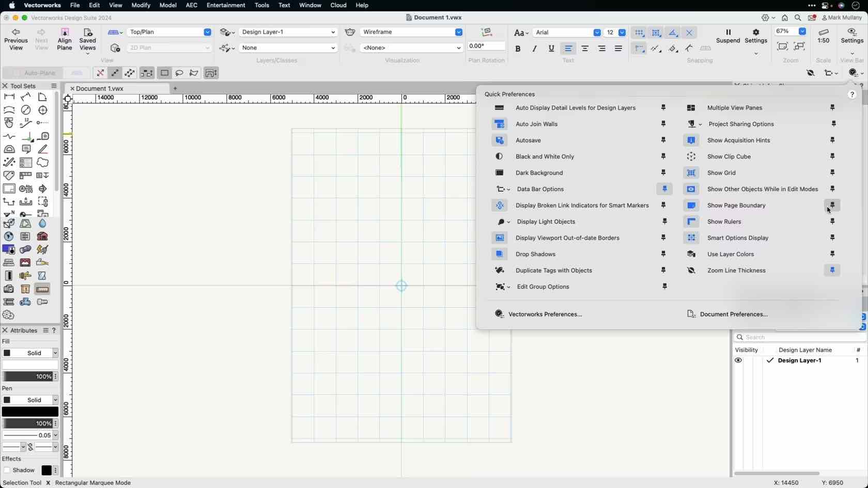The image size is (868, 488).
Task: Toggle underline text formatting
Action: [x=551, y=49]
